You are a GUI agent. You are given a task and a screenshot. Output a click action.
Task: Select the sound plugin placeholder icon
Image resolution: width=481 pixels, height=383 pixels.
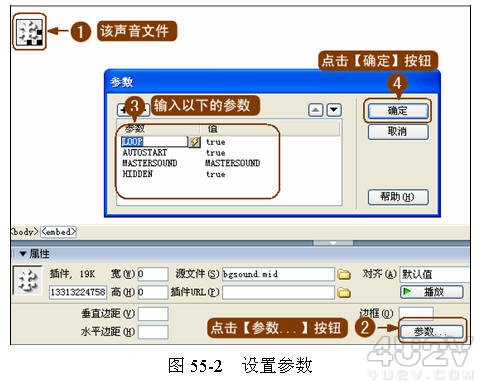click(30, 32)
